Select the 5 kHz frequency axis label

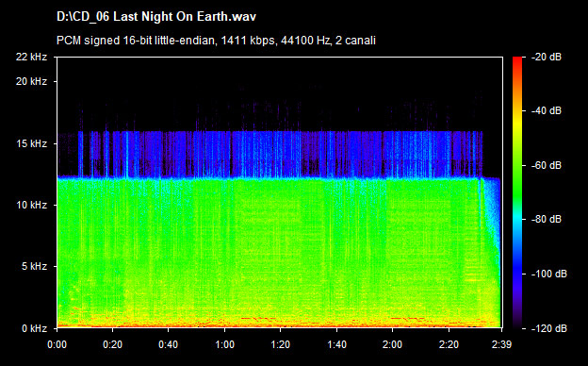click(34, 267)
